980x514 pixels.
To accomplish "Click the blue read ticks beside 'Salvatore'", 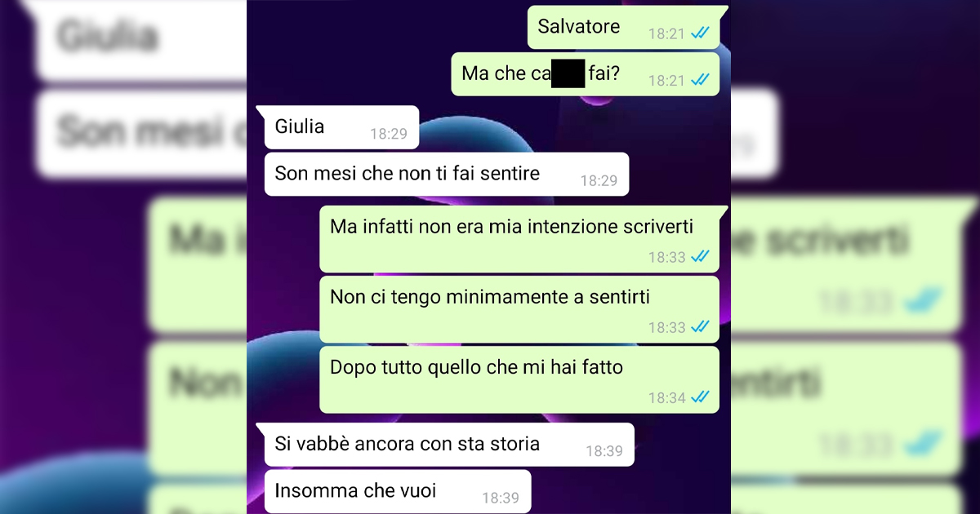I will point(700,33).
